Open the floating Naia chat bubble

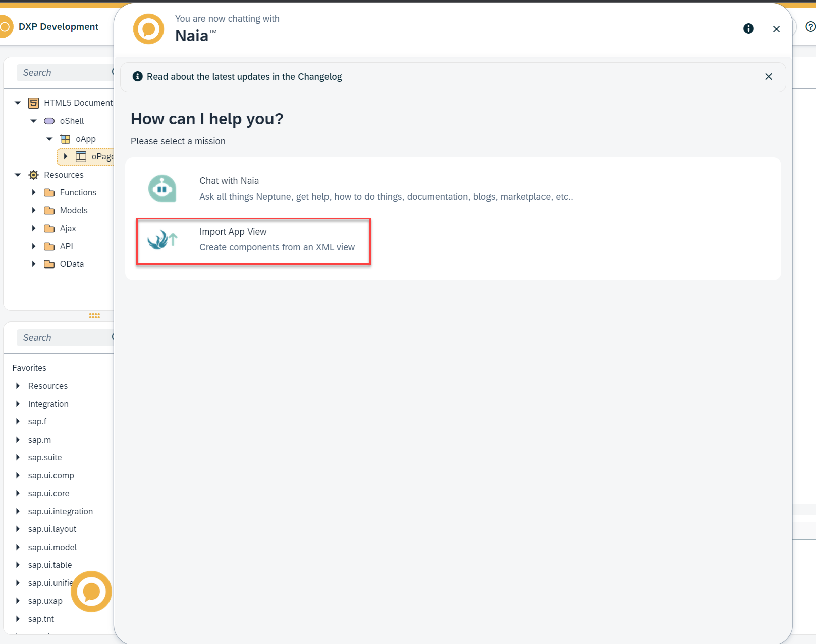pos(91,591)
